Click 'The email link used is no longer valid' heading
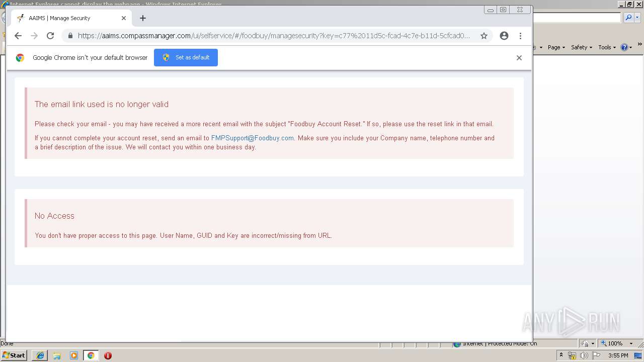This screenshot has width=644, height=362. tap(102, 105)
